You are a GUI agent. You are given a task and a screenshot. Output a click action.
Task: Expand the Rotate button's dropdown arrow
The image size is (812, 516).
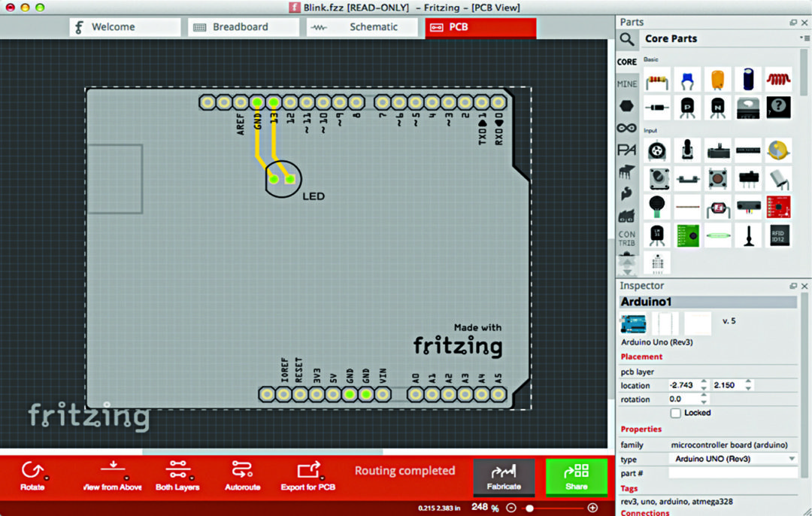pyautogui.click(x=47, y=478)
